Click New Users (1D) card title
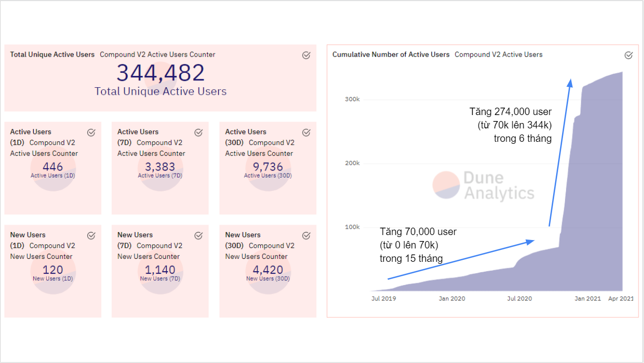Viewport: 644px width, 363px height. pos(28,240)
